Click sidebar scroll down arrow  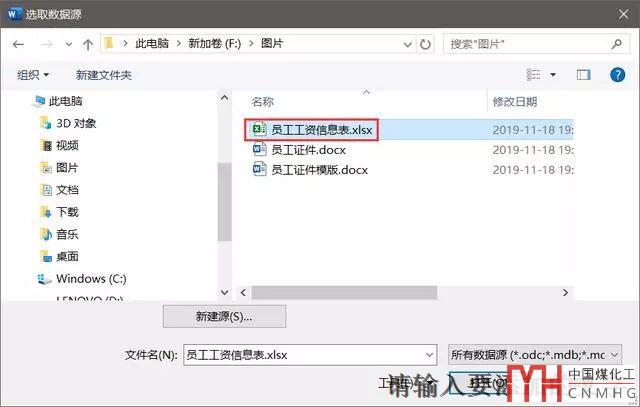(224, 292)
